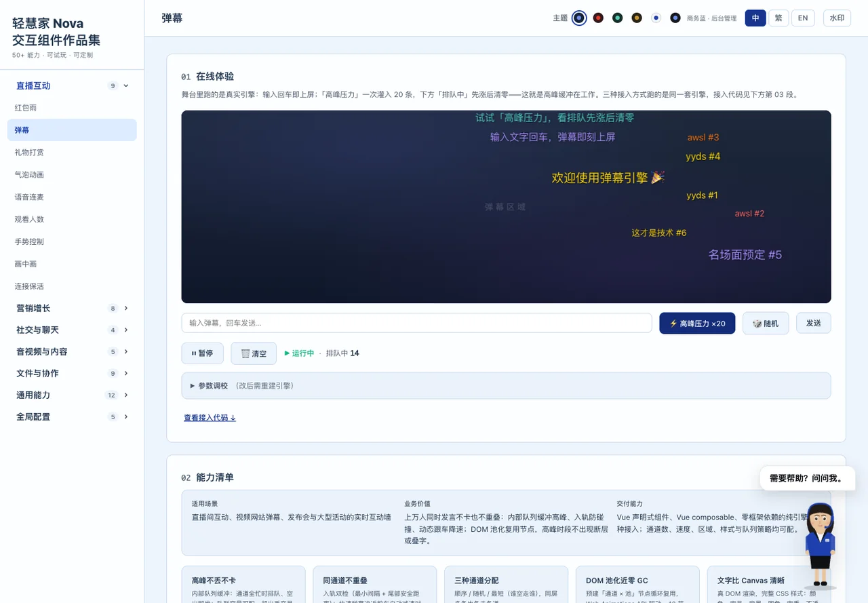
Task: Select the green theme swatch
Action: click(x=617, y=18)
